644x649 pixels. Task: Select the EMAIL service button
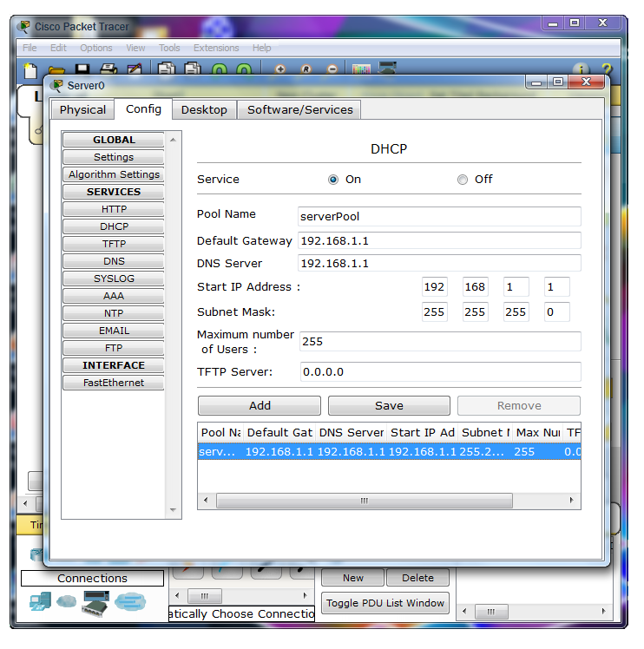click(114, 331)
